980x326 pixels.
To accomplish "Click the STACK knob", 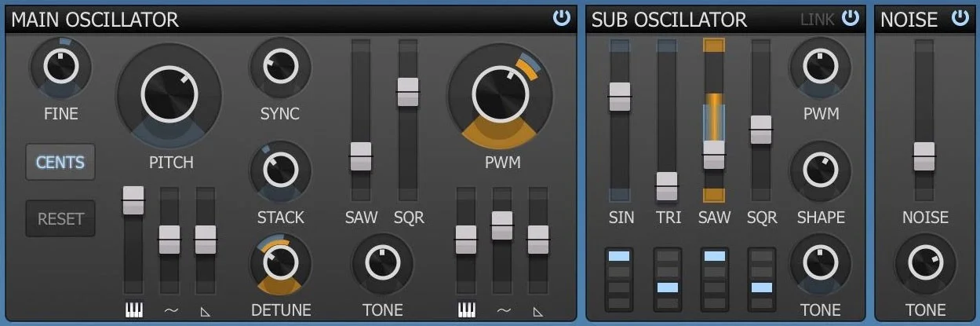I will tap(280, 170).
